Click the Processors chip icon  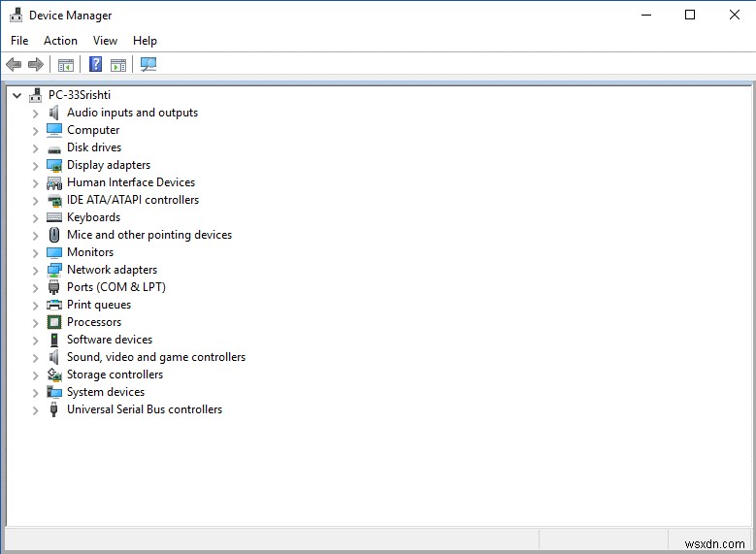coord(54,322)
